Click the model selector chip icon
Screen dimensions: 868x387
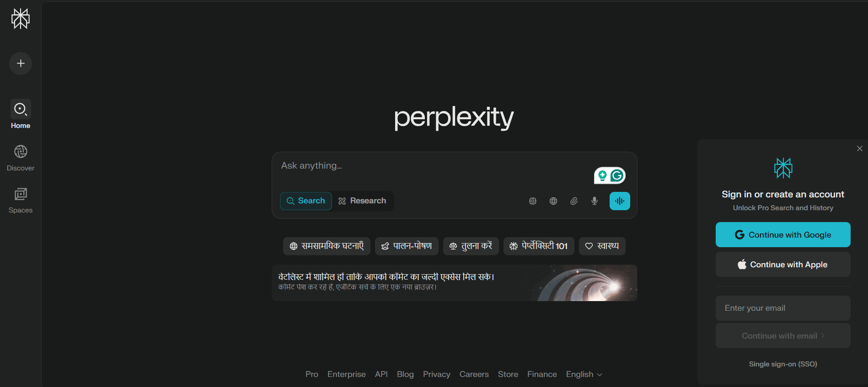tap(533, 201)
